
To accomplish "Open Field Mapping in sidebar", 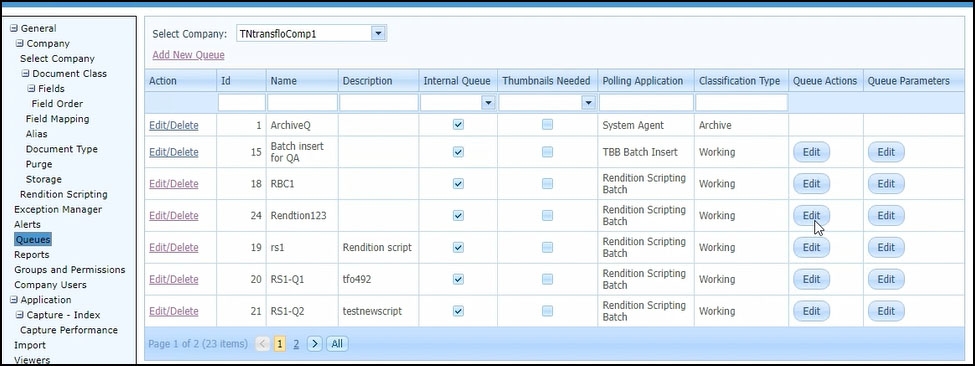I will point(57,119).
